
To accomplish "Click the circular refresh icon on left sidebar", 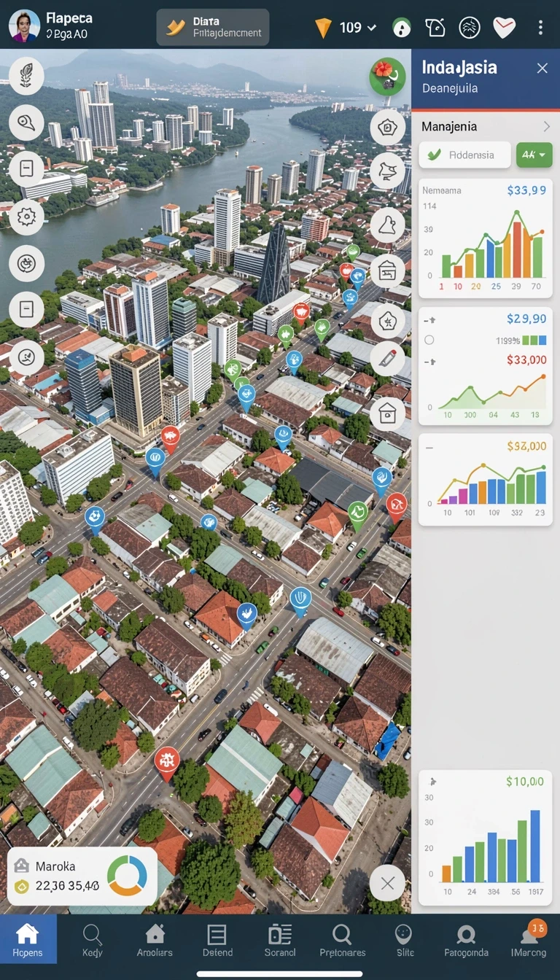I will [x=26, y=263].
